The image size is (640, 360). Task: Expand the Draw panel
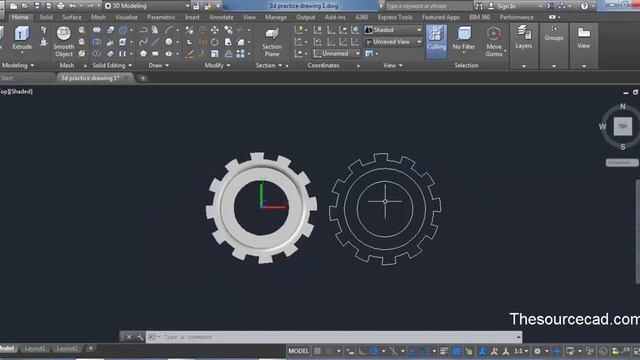tap(158, 65)
